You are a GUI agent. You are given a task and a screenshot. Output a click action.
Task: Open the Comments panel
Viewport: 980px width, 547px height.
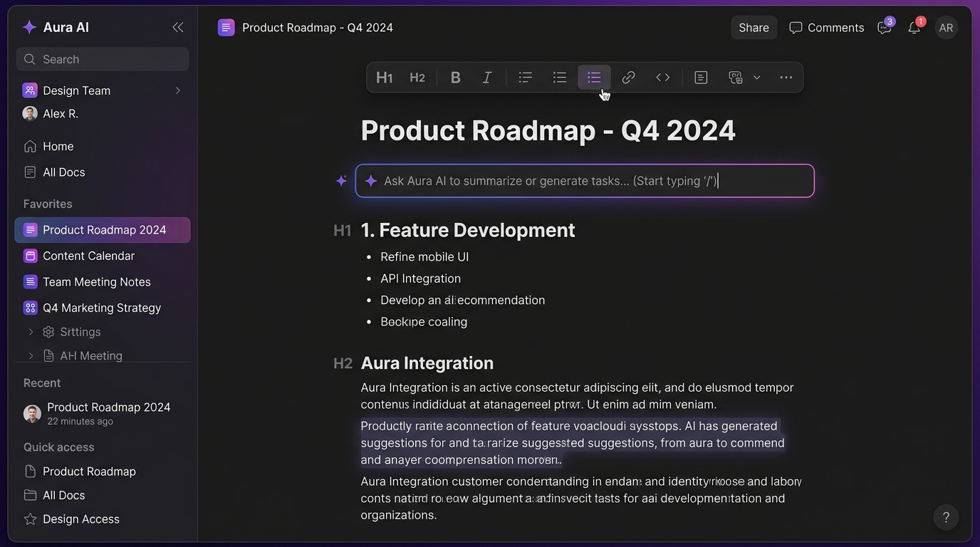tap(826, 28)
